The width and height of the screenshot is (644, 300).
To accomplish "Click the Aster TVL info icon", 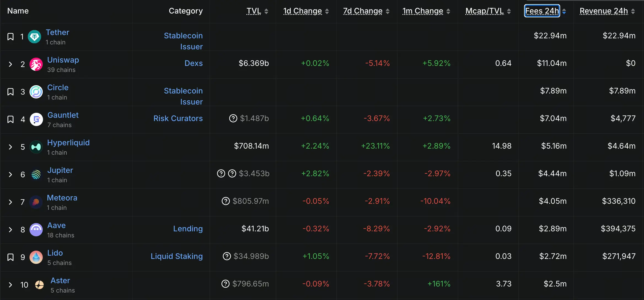I will click(x=226, y=284).
